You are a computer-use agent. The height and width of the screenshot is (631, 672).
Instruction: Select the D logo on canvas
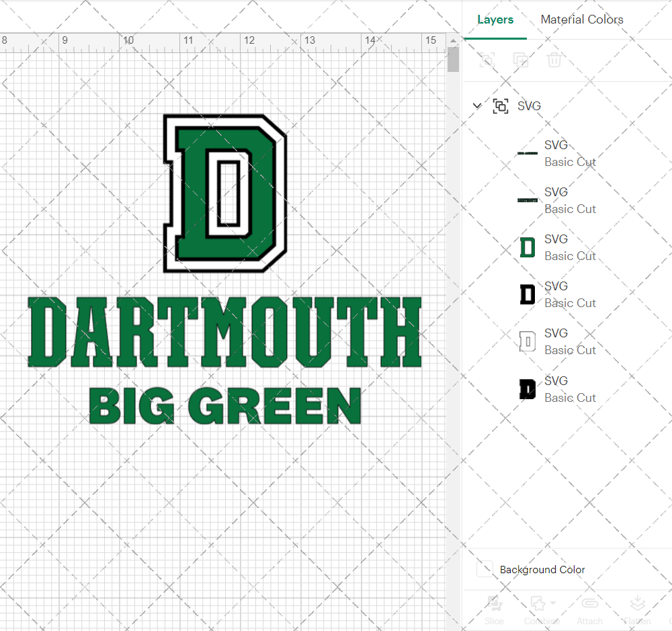pyautogui.click(x=225, y=193)
